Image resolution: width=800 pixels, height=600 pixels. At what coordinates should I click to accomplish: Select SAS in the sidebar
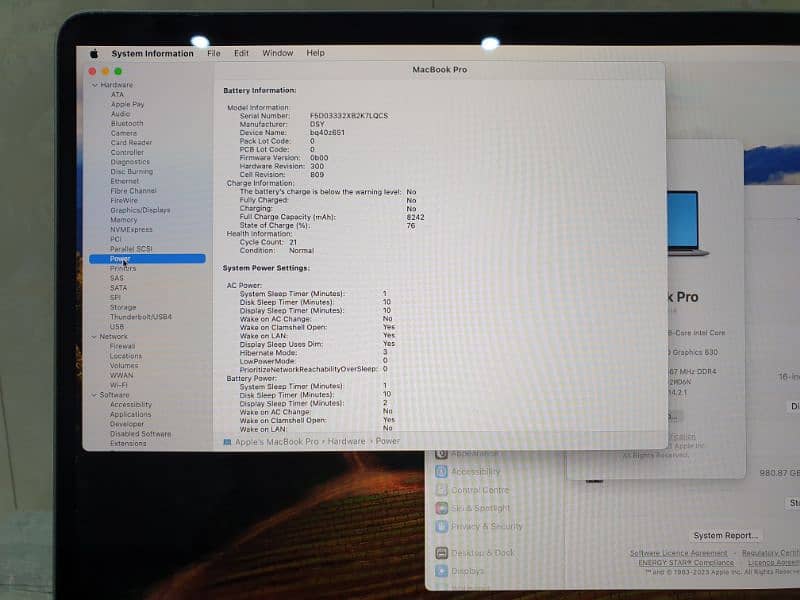tap(117, 278)
